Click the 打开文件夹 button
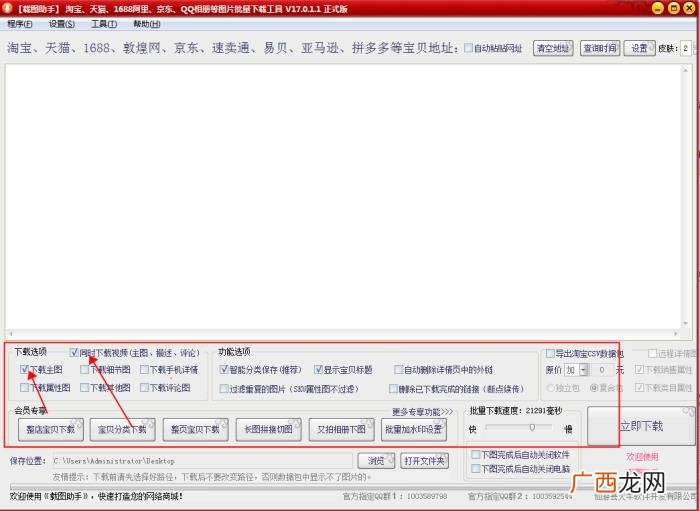Viewport: 700px width, 511px height. (424, 461)
